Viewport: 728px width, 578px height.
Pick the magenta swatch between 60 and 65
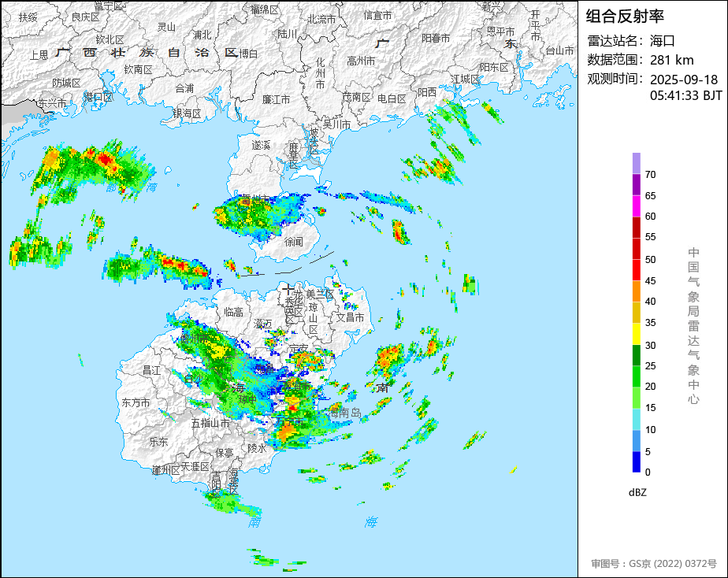(x=637, y=206)
